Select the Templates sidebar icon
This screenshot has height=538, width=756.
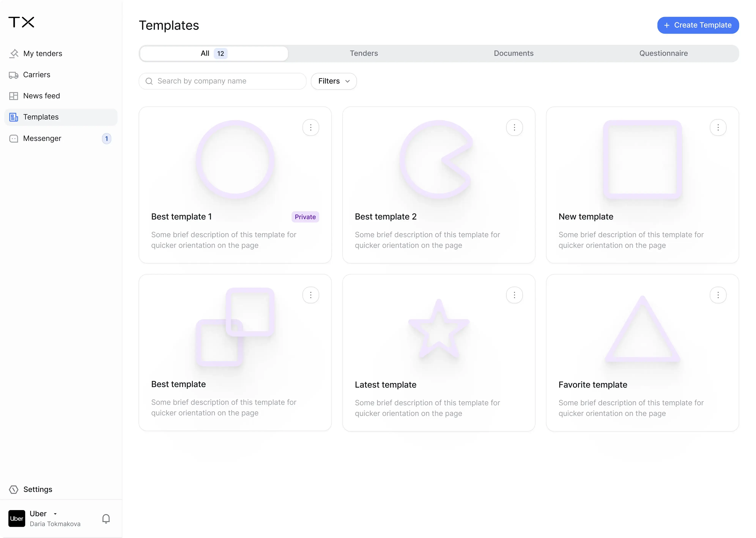point(14,117)
